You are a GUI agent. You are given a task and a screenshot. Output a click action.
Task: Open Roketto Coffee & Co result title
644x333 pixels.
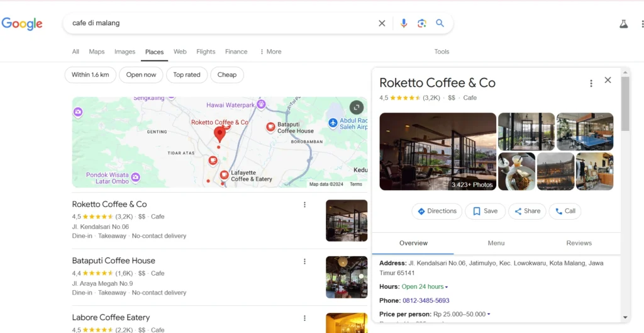(x=109, y=205)
